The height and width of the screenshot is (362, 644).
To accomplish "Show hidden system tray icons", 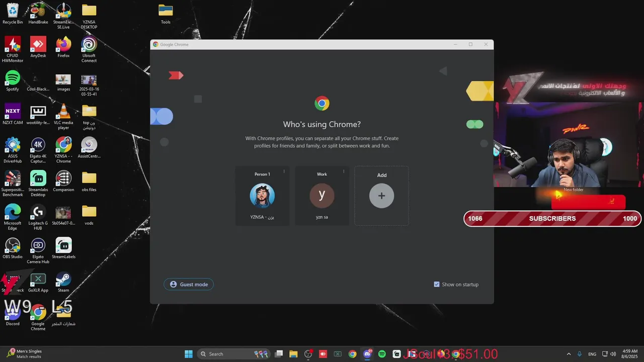I will (x=569, y=354).
